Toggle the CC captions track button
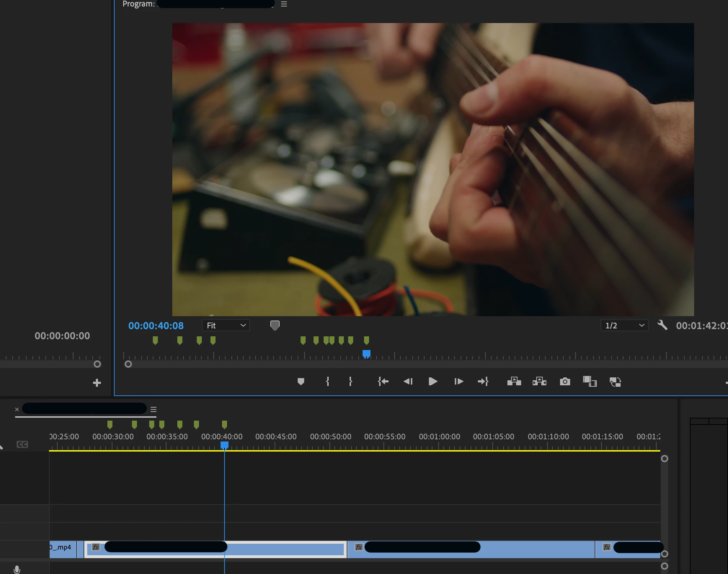 22,444
